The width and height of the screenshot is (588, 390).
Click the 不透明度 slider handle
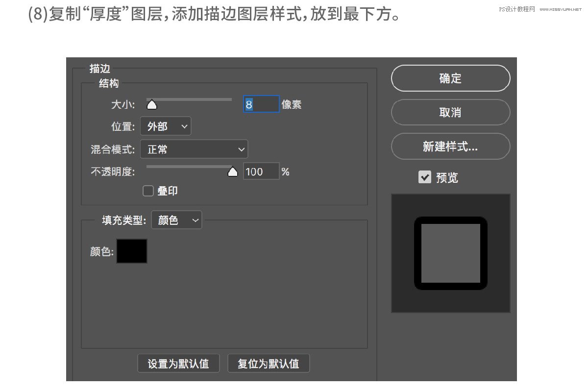point(233,171)
